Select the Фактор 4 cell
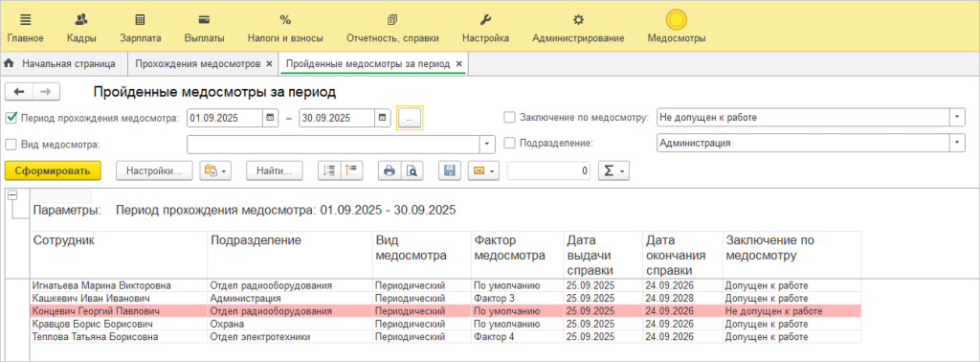The height and width of the screenshot is (362, 980). point(518,336)
